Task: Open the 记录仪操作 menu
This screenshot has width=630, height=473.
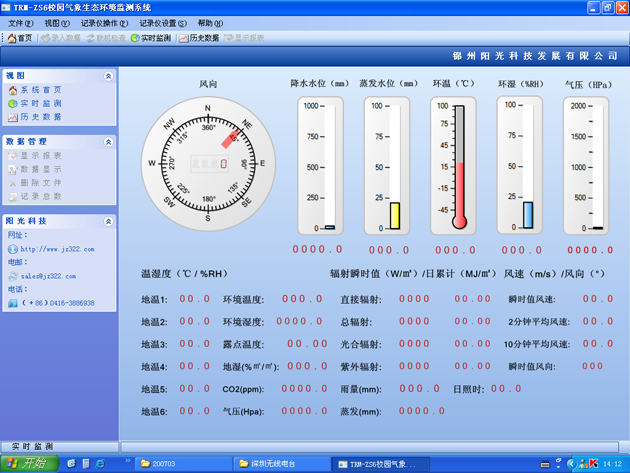Action: click(103, 22)
